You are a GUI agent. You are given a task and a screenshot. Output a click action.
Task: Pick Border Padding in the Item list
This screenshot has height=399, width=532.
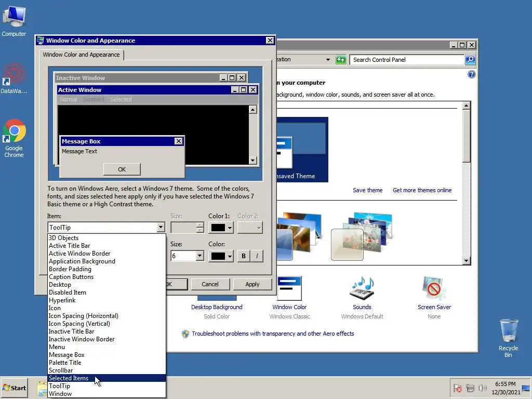[x=107, y=269]
